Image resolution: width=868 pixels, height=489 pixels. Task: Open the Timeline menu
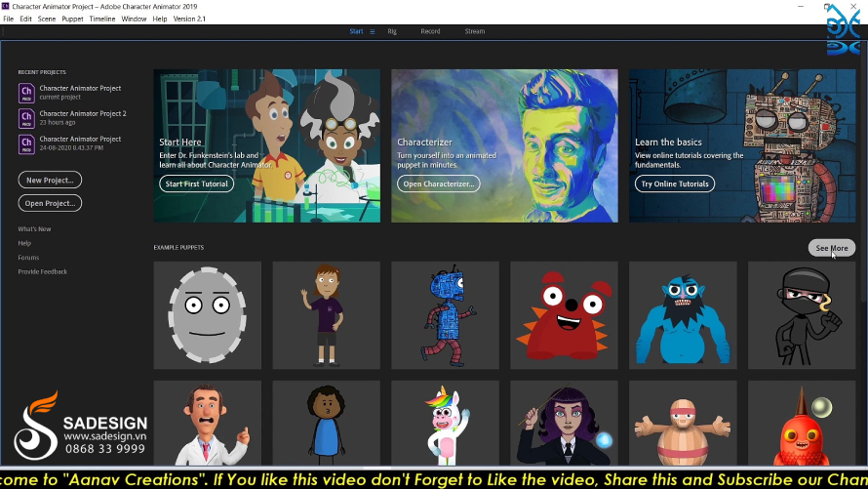(x=102, y=19)
